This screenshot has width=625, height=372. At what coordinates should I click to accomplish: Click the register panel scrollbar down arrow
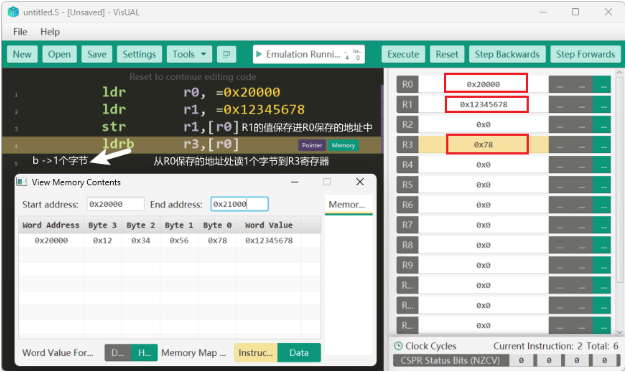click(x=619, y=332)
